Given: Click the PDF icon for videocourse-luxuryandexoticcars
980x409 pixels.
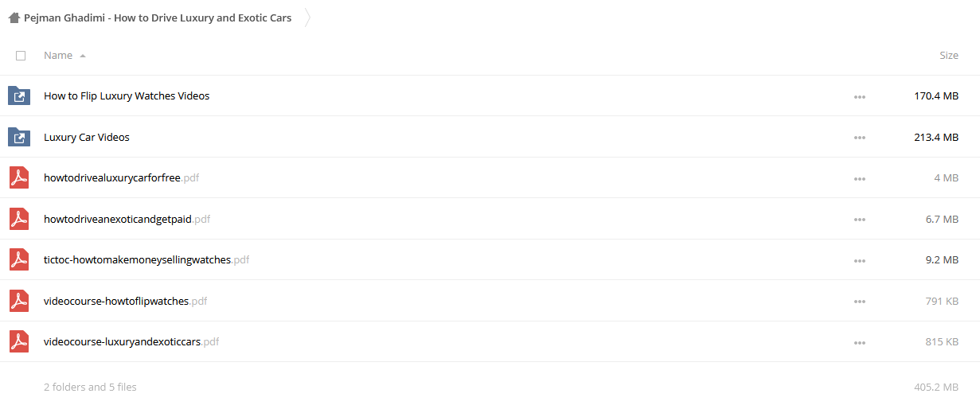Looking at the screenshot, I should [19, 341].
